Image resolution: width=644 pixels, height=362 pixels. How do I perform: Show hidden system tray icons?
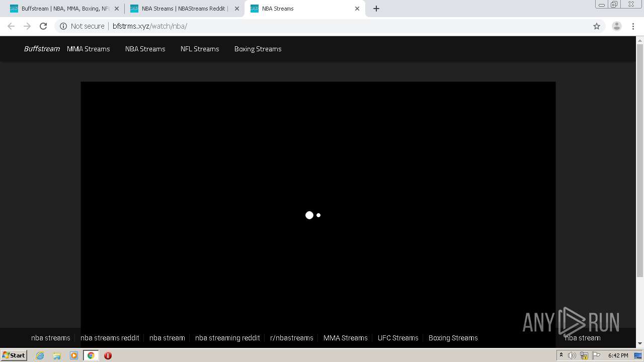pyautogui.click(x=561, y=355)
